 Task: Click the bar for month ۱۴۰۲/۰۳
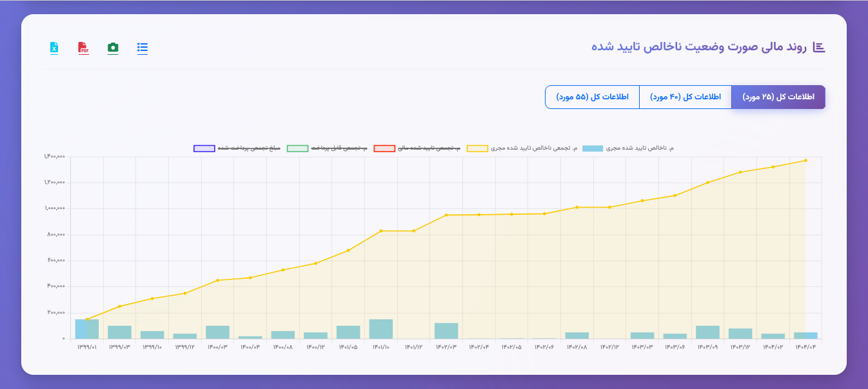click(446, 331)
